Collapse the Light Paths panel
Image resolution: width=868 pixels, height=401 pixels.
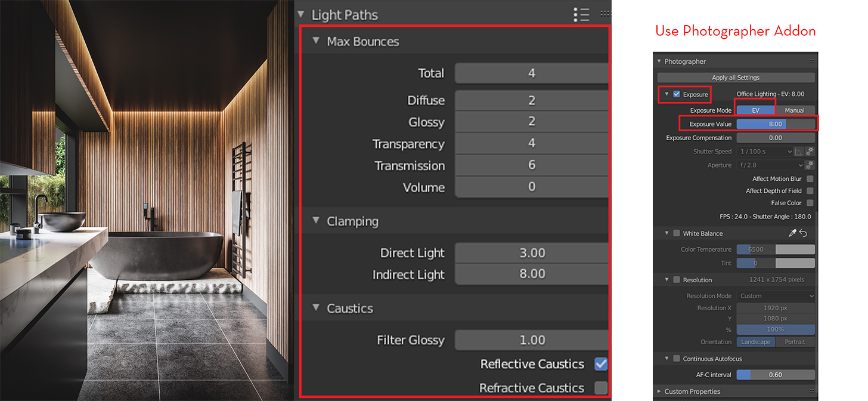pyautogui.click(x=301, y=14)
